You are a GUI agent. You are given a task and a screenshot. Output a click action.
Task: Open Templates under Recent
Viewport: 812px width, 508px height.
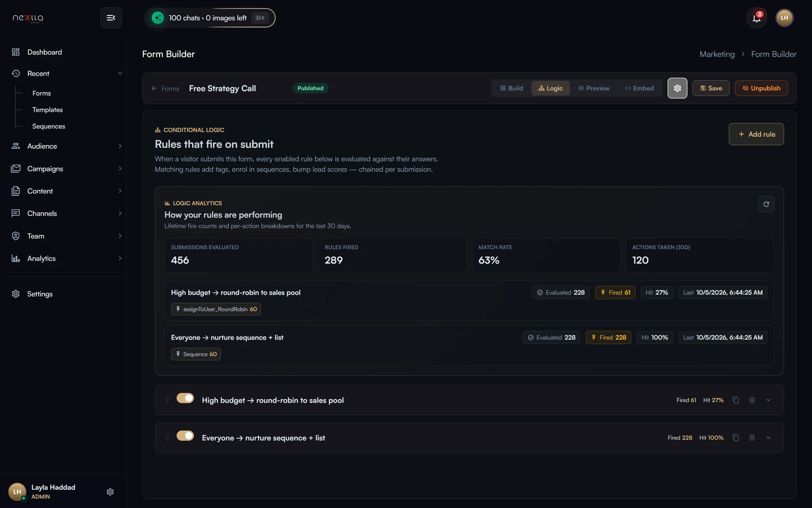47,110
